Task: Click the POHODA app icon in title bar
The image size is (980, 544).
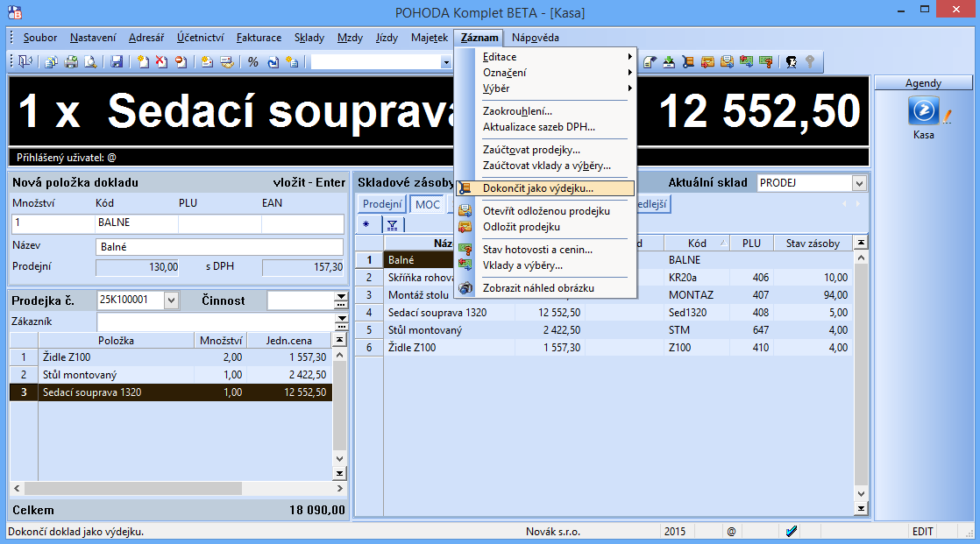Action: click(14, 12)
